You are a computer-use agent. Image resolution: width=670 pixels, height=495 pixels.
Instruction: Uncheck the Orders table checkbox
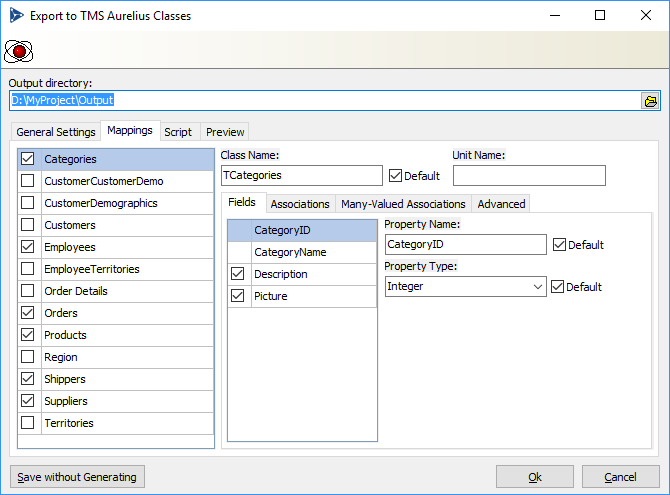[28, 313]
